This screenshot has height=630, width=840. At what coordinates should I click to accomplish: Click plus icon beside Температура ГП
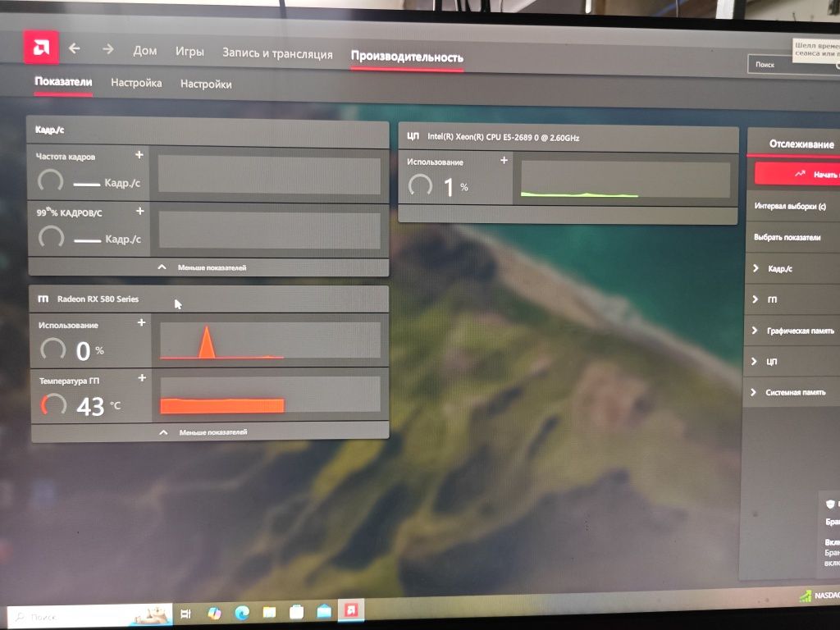coord(142,378)
